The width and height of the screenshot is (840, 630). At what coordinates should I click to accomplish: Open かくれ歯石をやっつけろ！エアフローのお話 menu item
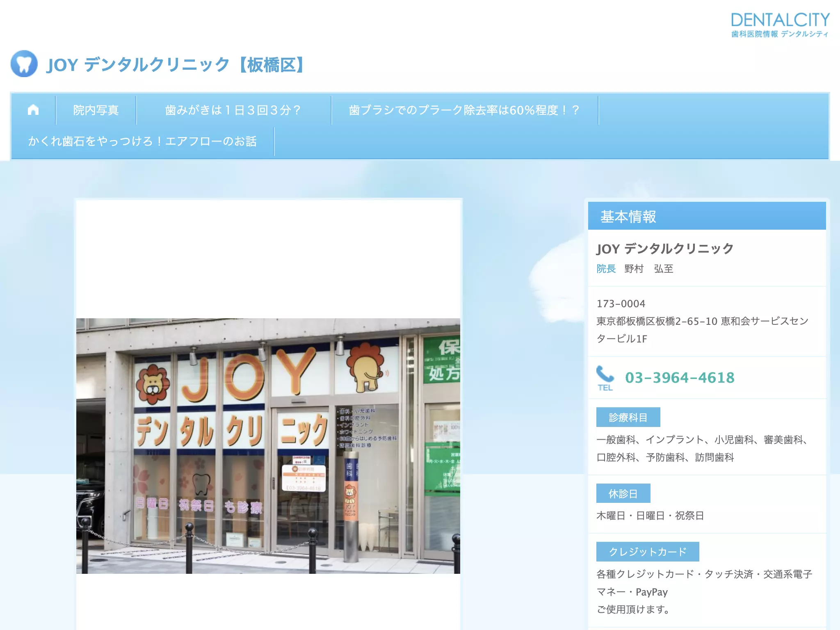coord(142,141)
